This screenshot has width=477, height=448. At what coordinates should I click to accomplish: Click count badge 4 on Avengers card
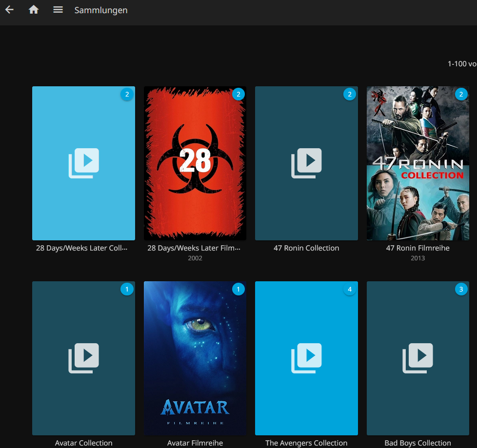tap(349, 290)
